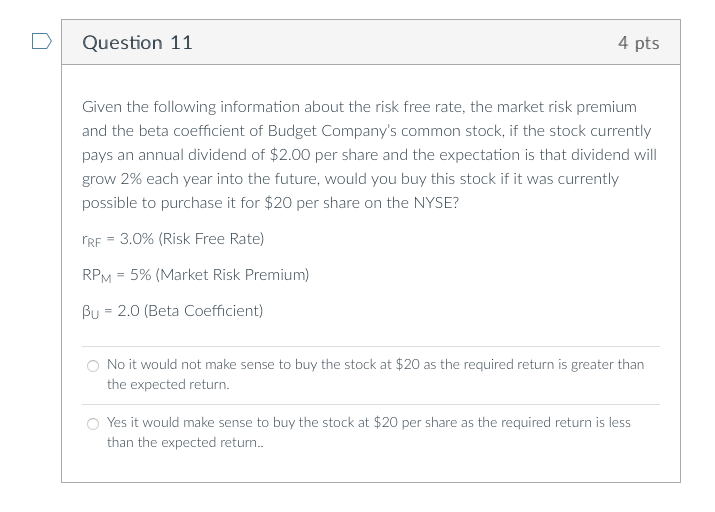Viewport: 715px width, 512px height.
Task: Select the "No it would not make sense" answer
Action: click(93, 366)
